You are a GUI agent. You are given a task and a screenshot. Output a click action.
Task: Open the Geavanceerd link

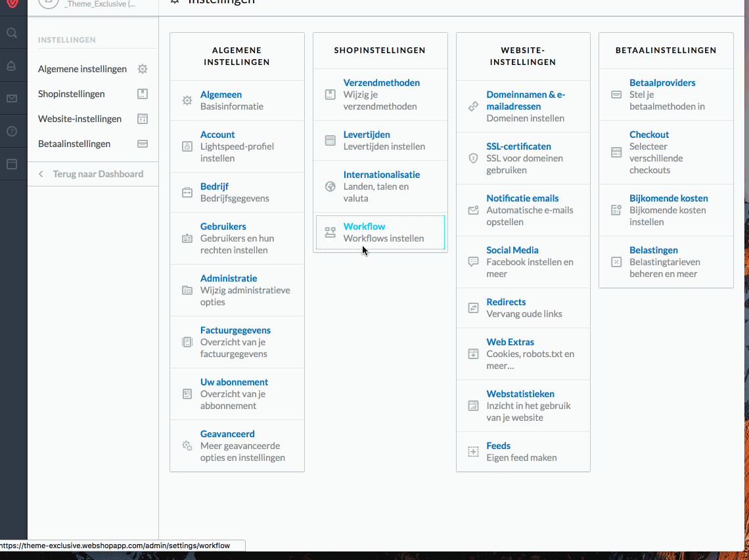(227, 434)
